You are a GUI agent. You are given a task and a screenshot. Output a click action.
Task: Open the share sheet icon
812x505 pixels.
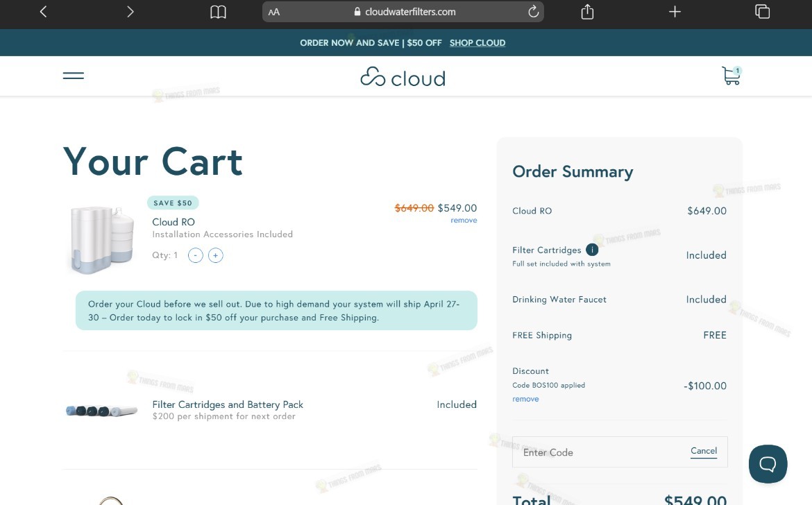click(x=586, y=11)
